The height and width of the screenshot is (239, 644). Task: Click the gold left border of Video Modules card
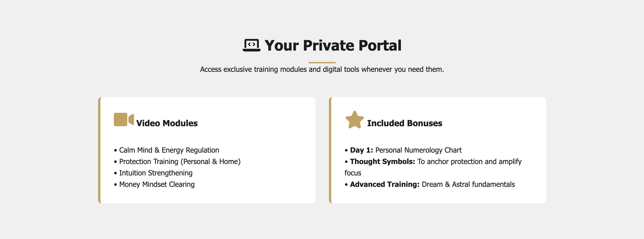coord(99,150)
